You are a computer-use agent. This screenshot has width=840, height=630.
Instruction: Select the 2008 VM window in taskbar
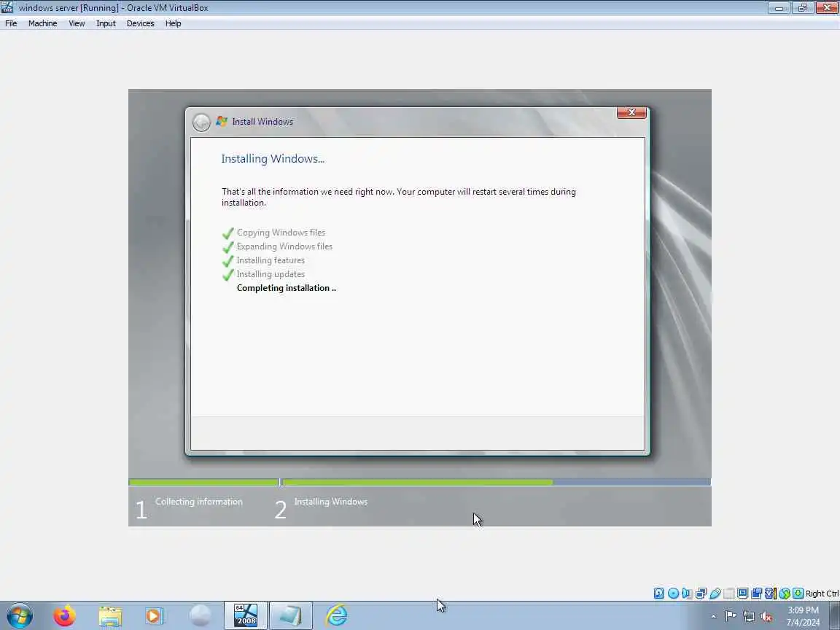click(245, 615)
